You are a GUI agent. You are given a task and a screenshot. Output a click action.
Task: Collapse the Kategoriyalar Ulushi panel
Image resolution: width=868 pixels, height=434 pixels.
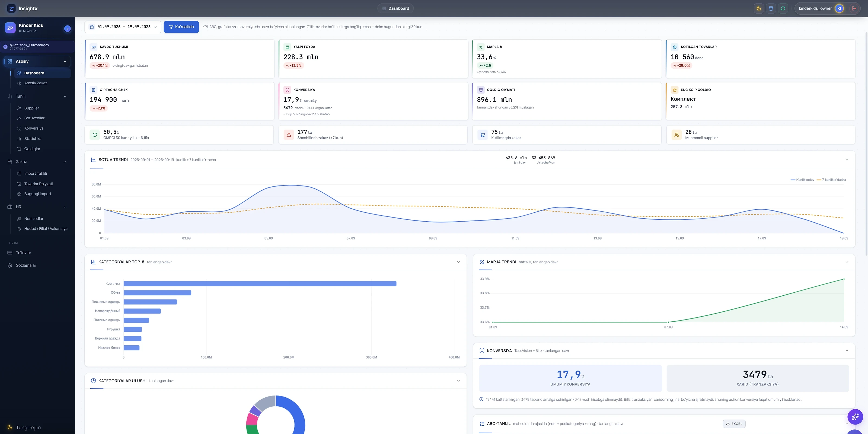point(458,381)
